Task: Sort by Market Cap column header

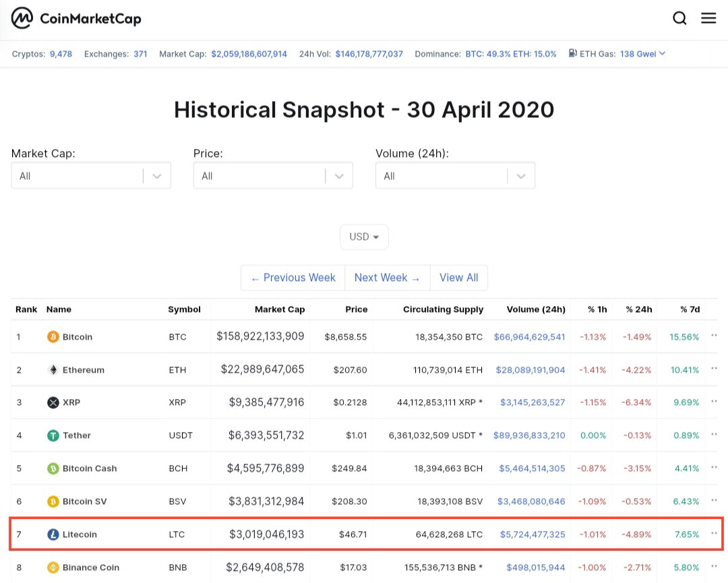Action: (x=280, y=309)
